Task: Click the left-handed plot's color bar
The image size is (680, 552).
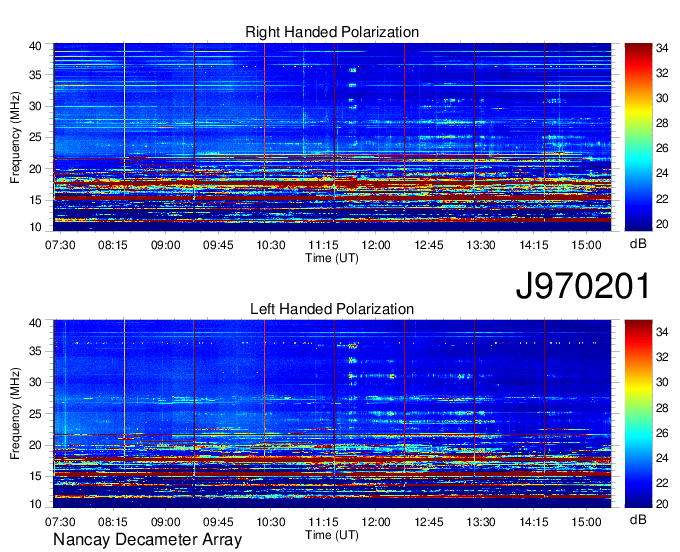Action: [x=638, y=414]
